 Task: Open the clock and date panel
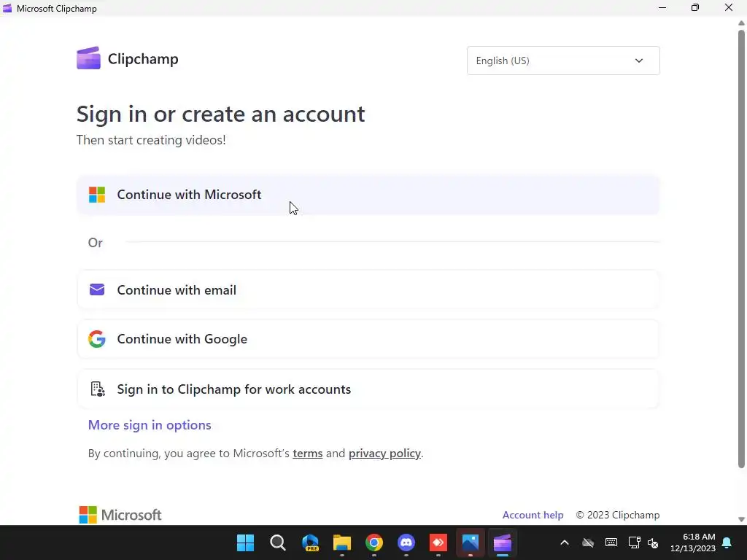[x=693, y=542]
